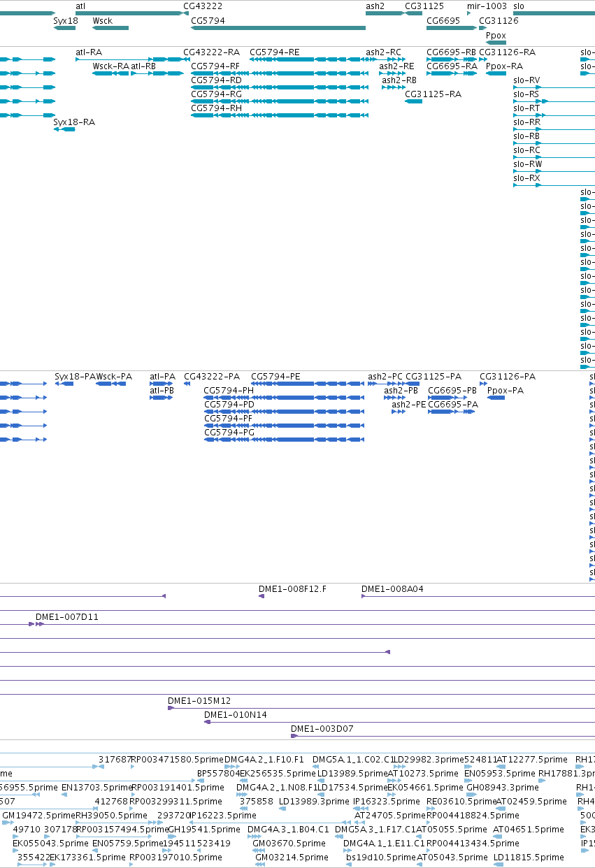Viewport: 595px width, 868px height.
Task: Select transcript CG5794-RF label
Action: pyautogui.click(x=216, y=66)
